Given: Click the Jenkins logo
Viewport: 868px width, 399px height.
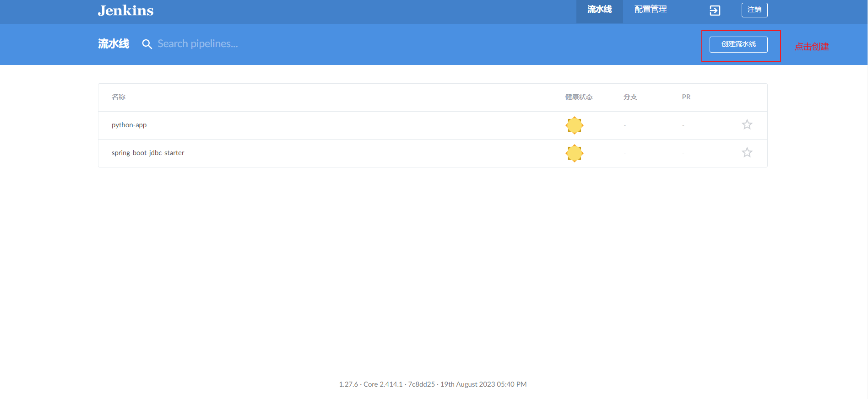Looking at the screenshot, I should (x=125, y=10).
